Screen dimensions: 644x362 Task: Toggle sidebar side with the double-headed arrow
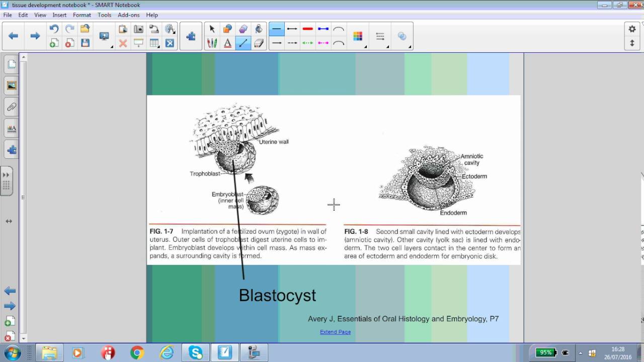[9, 221]
